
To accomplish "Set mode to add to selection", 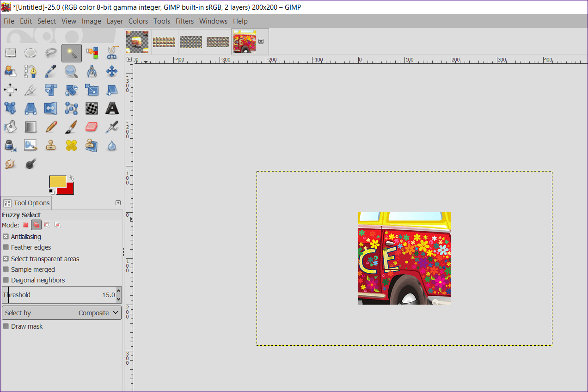I will (x=36, y=225).
